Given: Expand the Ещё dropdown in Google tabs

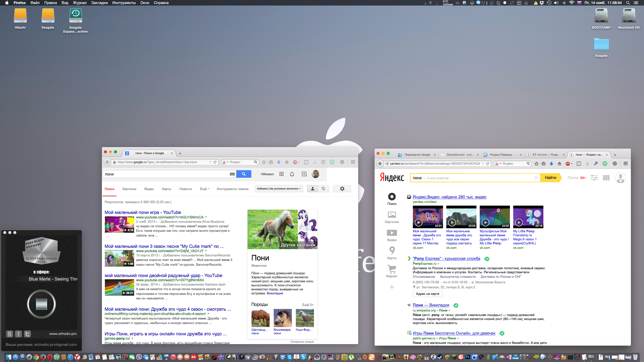Looking at the screenshot, I should pyautogui.click(x=205, y=189).
